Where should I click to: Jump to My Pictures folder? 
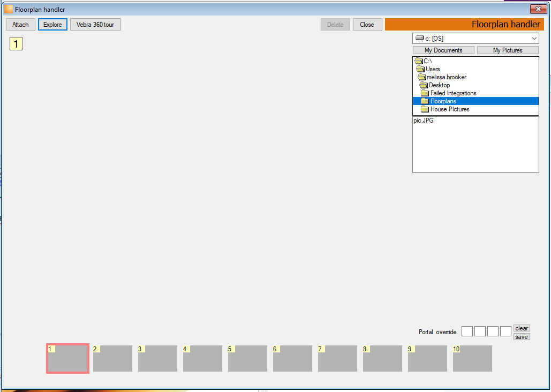click(508, 50)
